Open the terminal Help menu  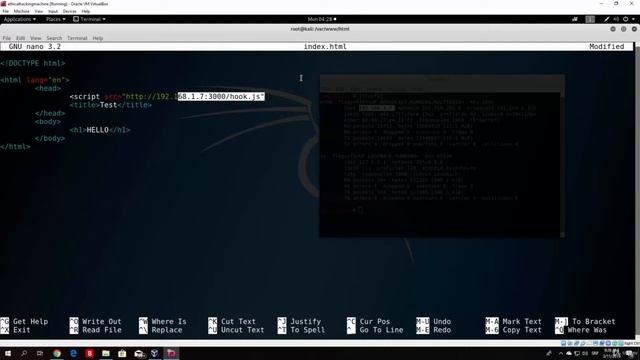98,38
